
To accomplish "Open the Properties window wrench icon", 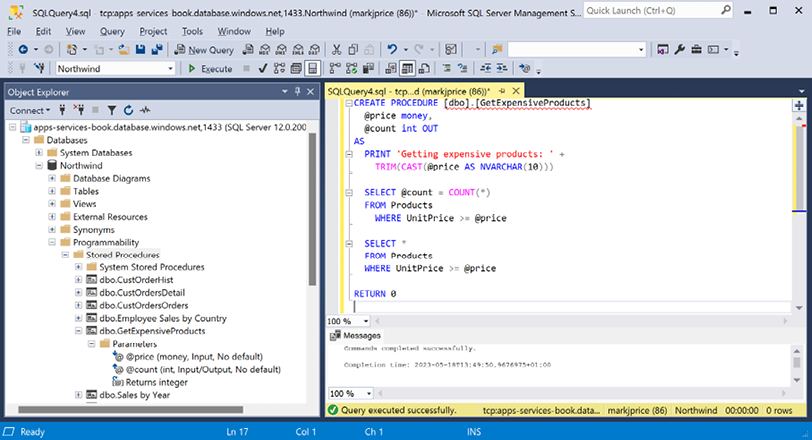I will click(x=680, y=50).
